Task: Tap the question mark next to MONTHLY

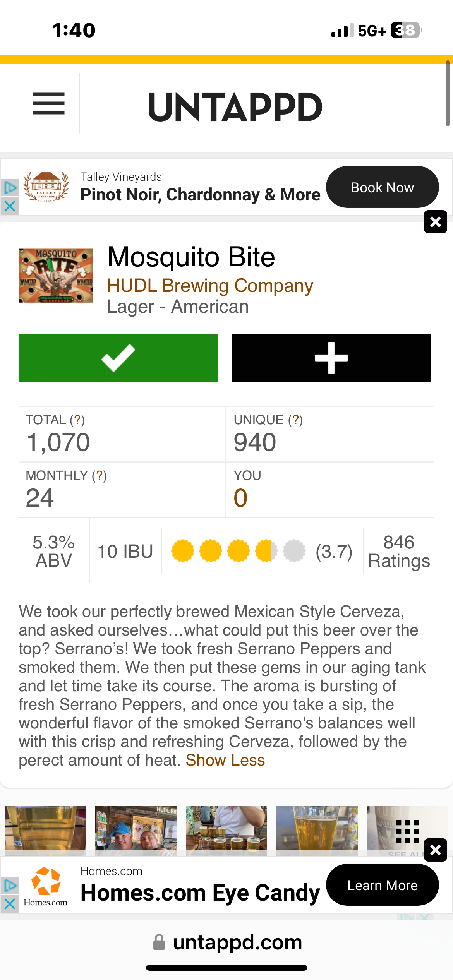Action: click(x=100, y=475)
